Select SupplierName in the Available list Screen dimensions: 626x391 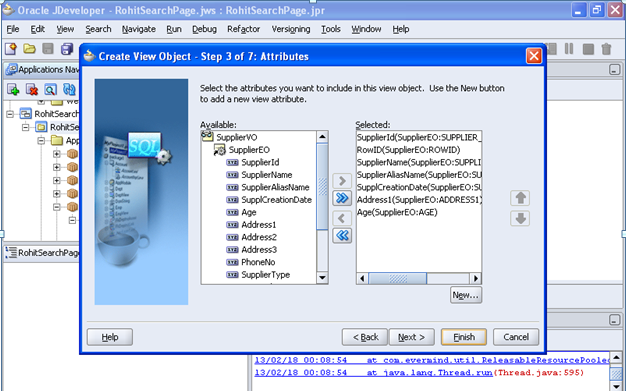point(267,175)
